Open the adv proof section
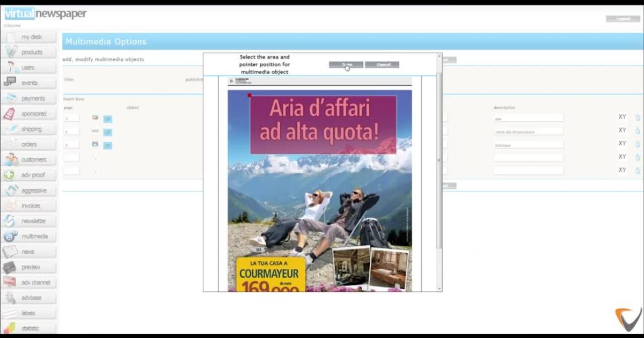Image resolution: width=644 pixels, height=338 pixels. coord(29,175)
